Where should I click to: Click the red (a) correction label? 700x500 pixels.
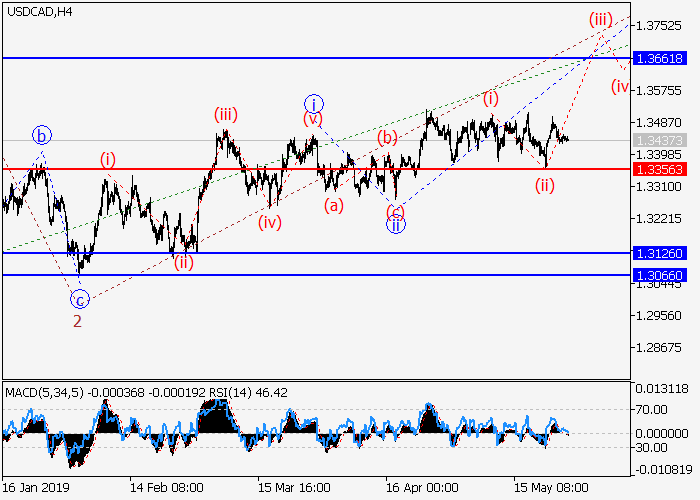tap(333, 206)
